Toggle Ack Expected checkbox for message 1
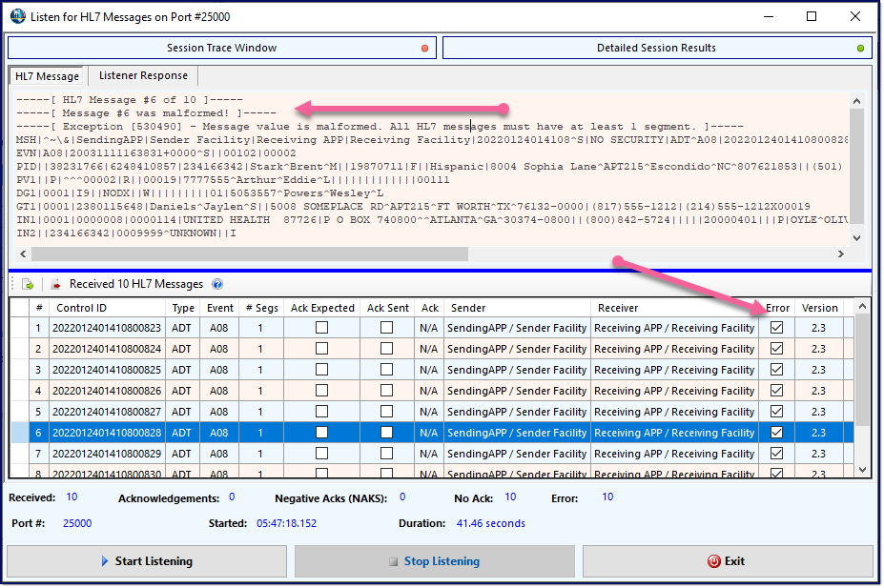Image resolution: width=884 pixels, height=588 pixels. click(321, 327)
